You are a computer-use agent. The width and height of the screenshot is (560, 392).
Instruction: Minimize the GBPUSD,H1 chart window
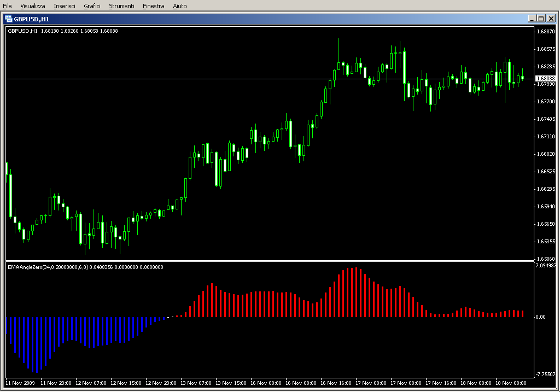[x=532, y=19]
